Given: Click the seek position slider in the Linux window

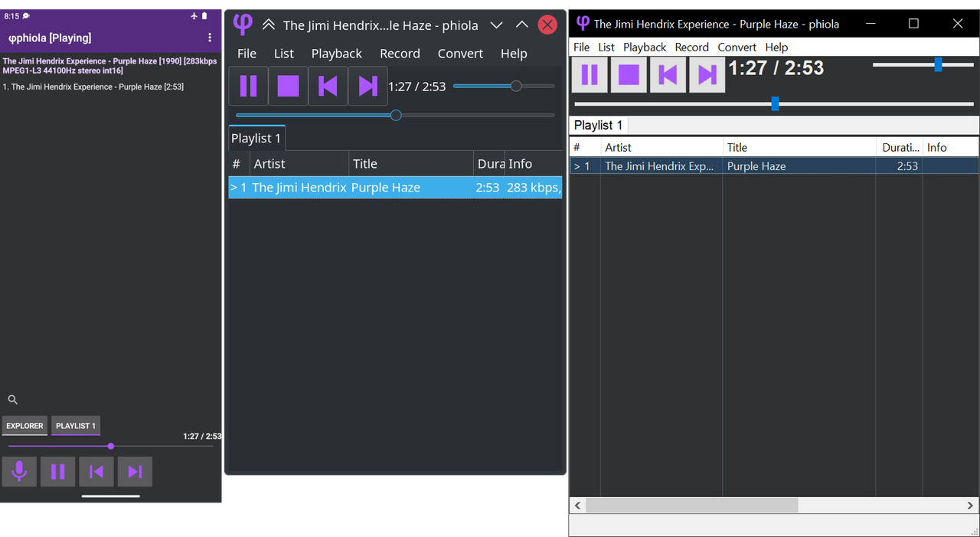Looking at the screenshot, I should pos(395,115).
